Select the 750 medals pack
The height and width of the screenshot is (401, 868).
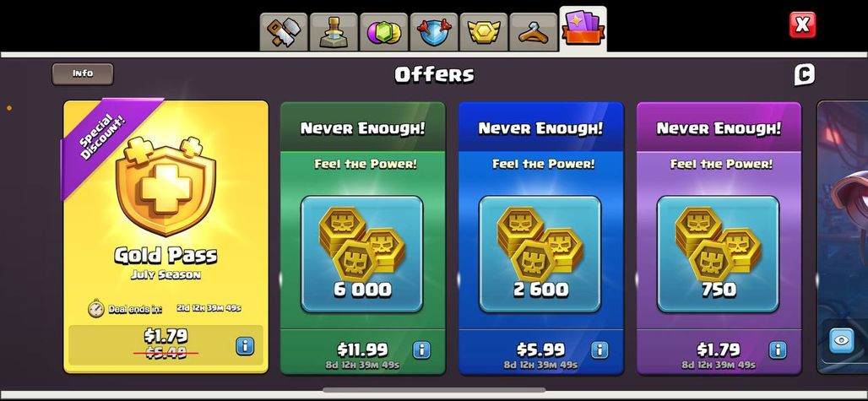coord(719,254)
